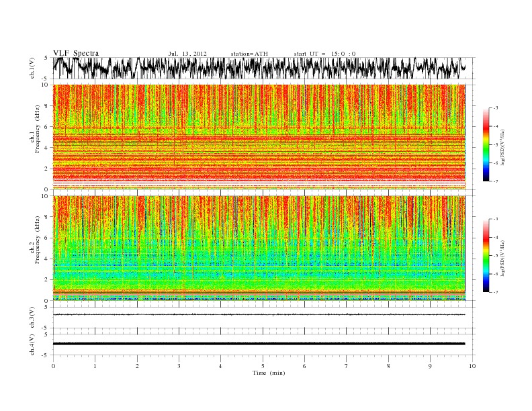532x411 pixels.
Task: Click the '7' tick label on time axis
Action: coord(347,366)
